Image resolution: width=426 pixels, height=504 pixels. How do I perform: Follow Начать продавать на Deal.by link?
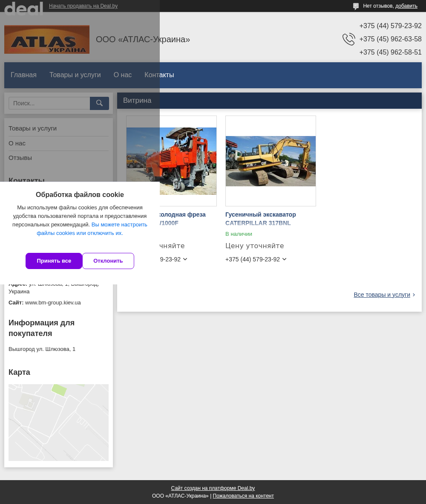(83, 6)
